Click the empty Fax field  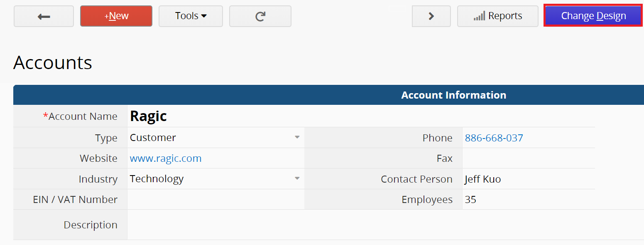click(x=529, y=158)
